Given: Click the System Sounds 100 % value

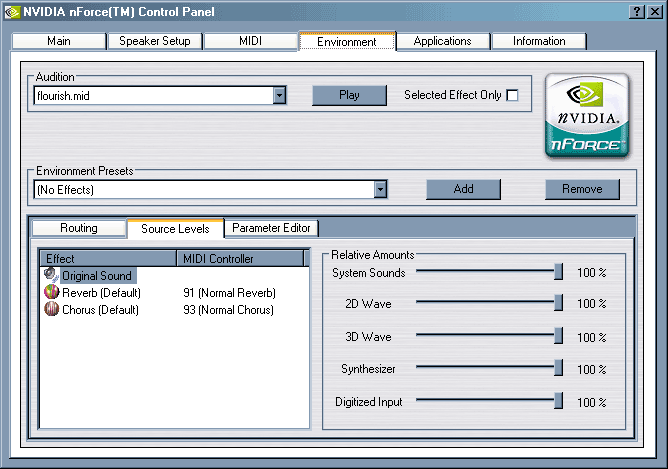Looking at the screenshot, I should click(x=592, y=273).
